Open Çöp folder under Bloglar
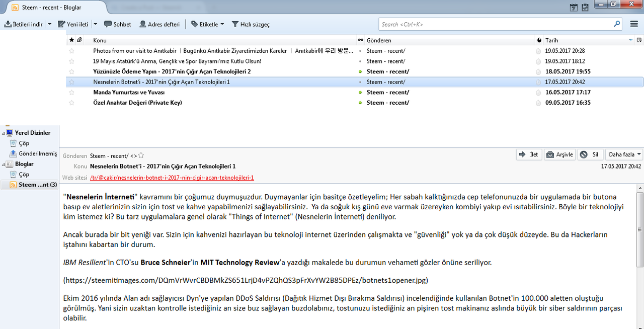The image size is (644, 329). [x=24, y=175]
